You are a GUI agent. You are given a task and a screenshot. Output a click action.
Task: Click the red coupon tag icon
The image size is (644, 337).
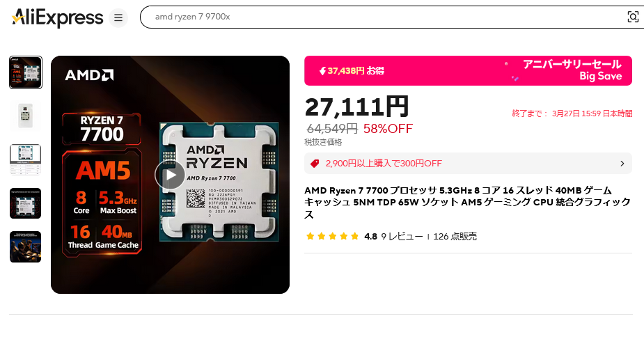315,164
